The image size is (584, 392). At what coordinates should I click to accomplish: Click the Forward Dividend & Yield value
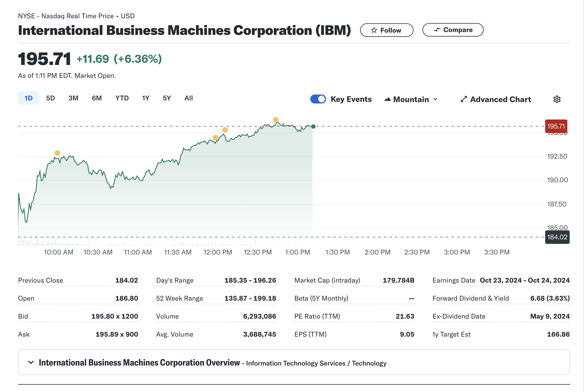[550, 298]
